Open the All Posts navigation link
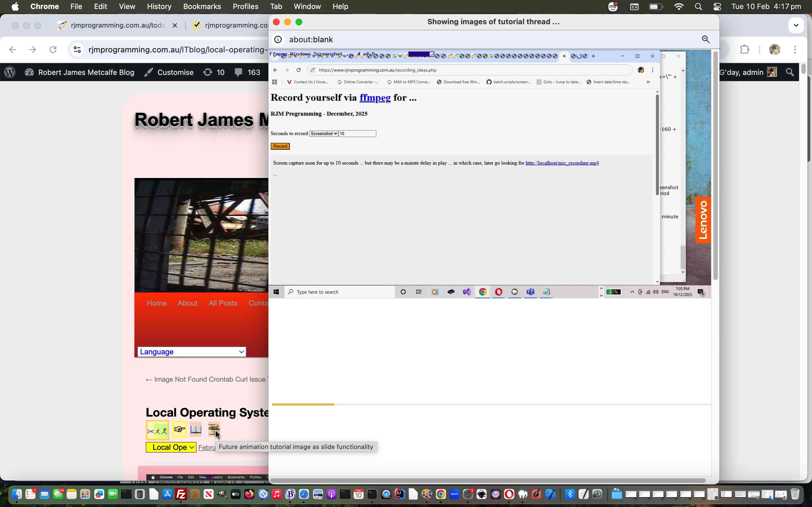The image size is (812, 507). click(223, 303)
